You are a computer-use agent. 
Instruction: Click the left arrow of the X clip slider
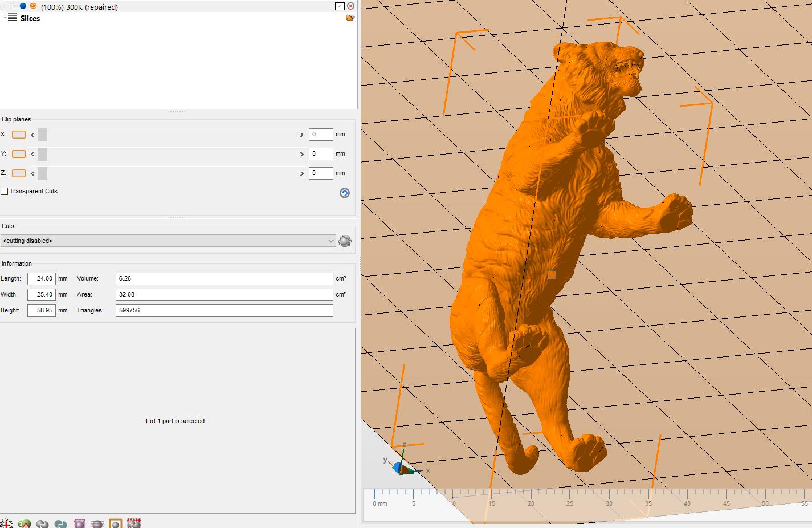click(x=32, y=135)
